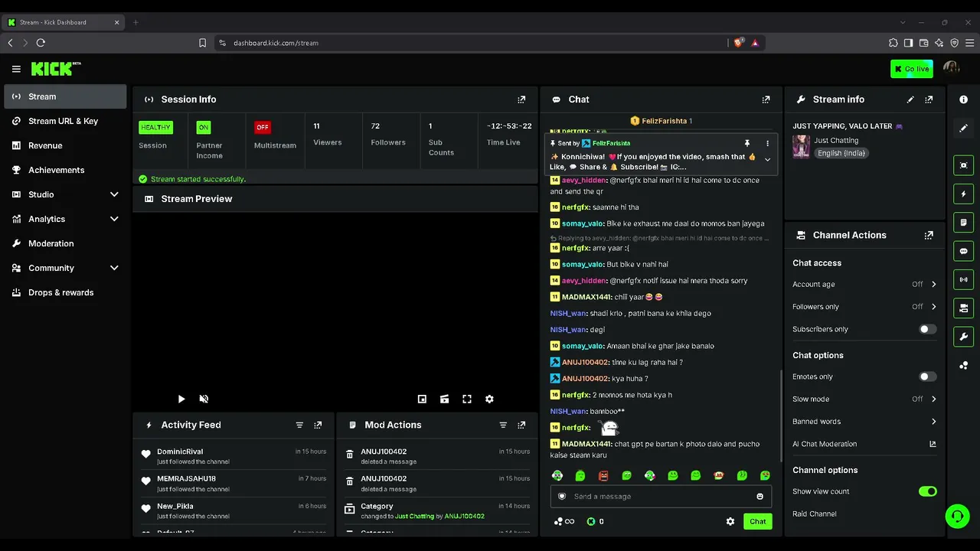Click the info icon in the right widget bar
Image resolution: width=980 pixels, height=551 pixels.
click(x=963, y=99)
